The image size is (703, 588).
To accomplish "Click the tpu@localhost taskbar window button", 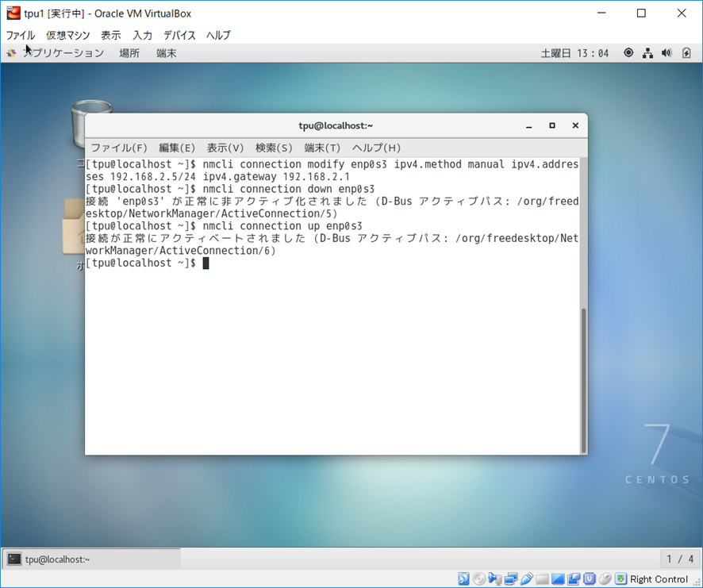I will 91,559.
